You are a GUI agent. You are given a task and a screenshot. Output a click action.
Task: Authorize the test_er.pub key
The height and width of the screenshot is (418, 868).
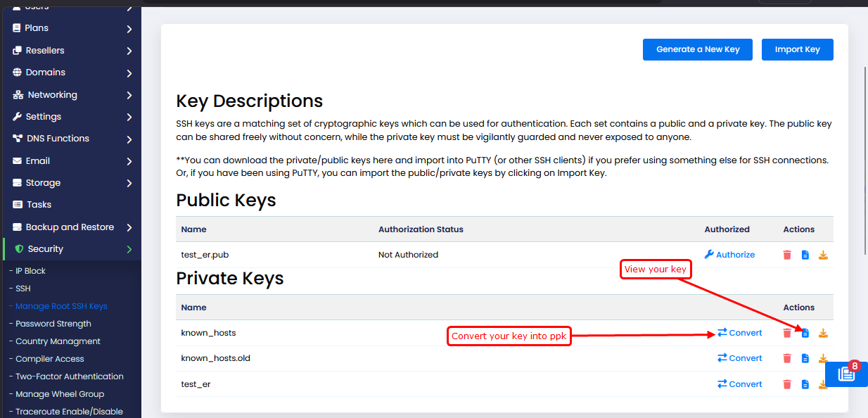point(729,255)
